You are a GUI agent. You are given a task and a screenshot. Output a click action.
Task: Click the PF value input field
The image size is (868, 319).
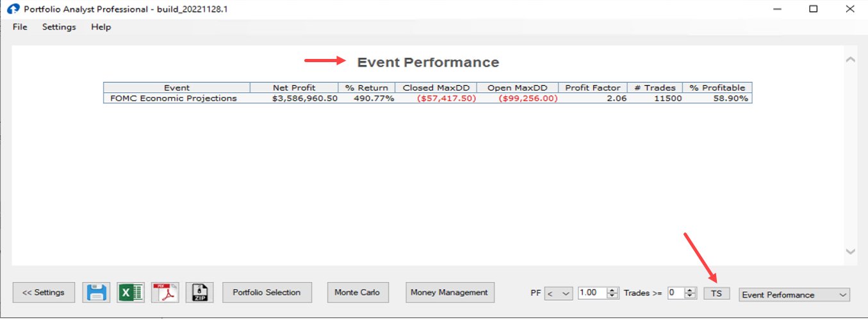(x=591, y=293)
